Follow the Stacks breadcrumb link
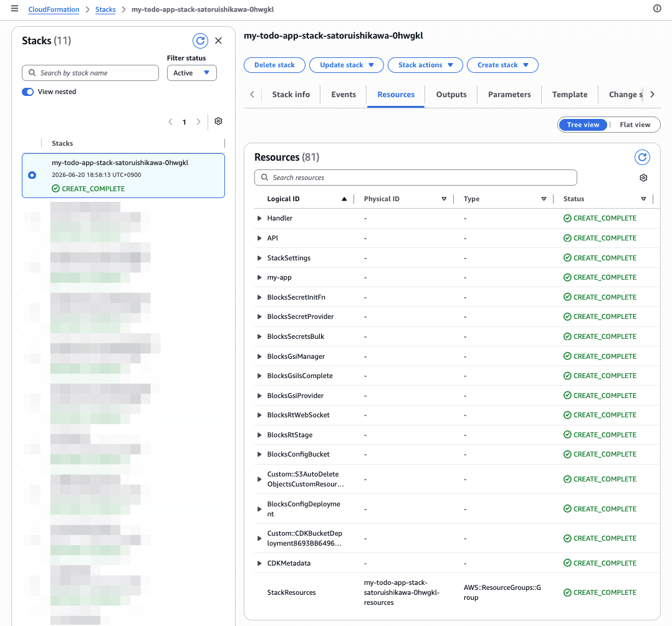This screenshot has width=672, height=626. tap(105, 9)
